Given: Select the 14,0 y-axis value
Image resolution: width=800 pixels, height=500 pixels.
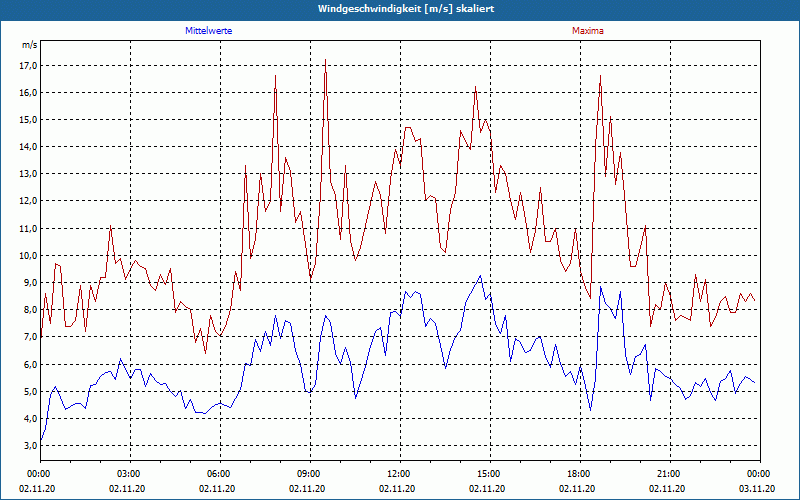Looking at the screenshot, I should [29, 146].
